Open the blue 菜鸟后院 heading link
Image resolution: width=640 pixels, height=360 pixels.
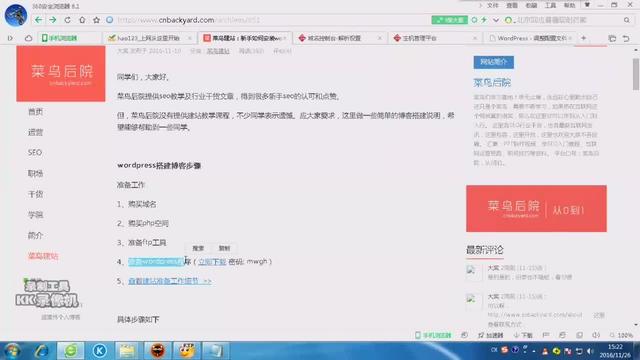492,82
